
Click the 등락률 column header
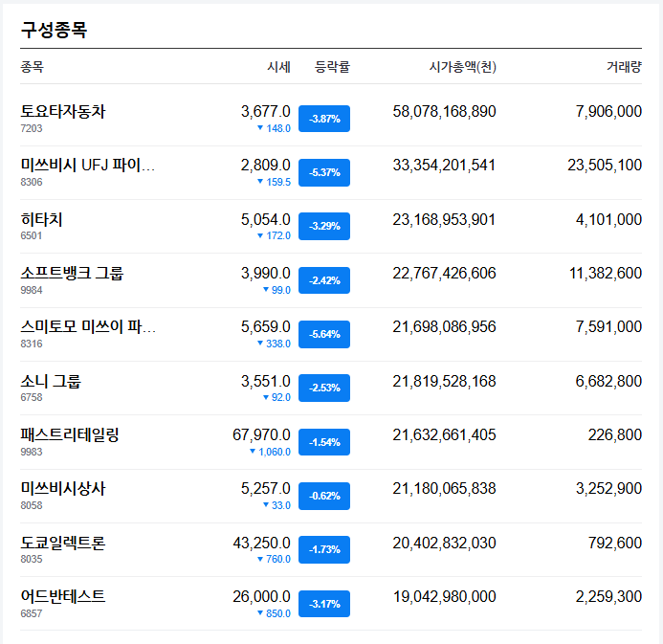coord(332,67)
